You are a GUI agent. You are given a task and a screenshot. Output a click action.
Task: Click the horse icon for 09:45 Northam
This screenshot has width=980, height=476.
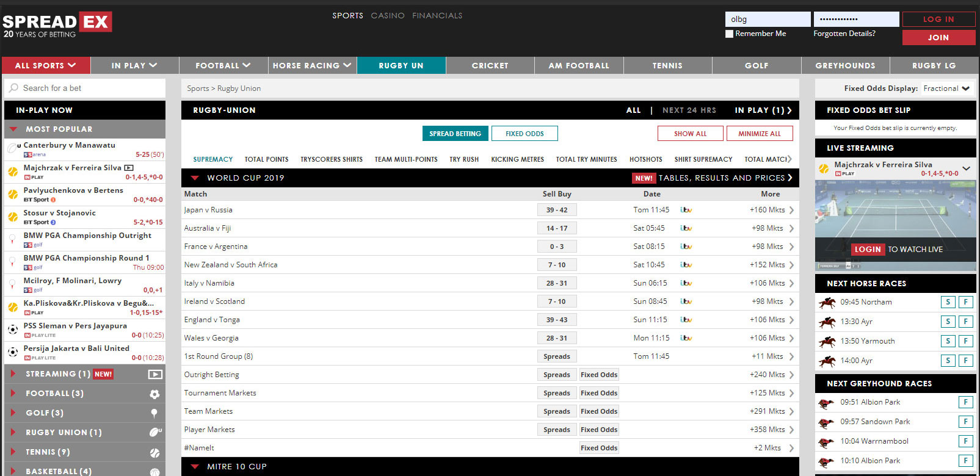pyautogui.click(x=827, y=302)
